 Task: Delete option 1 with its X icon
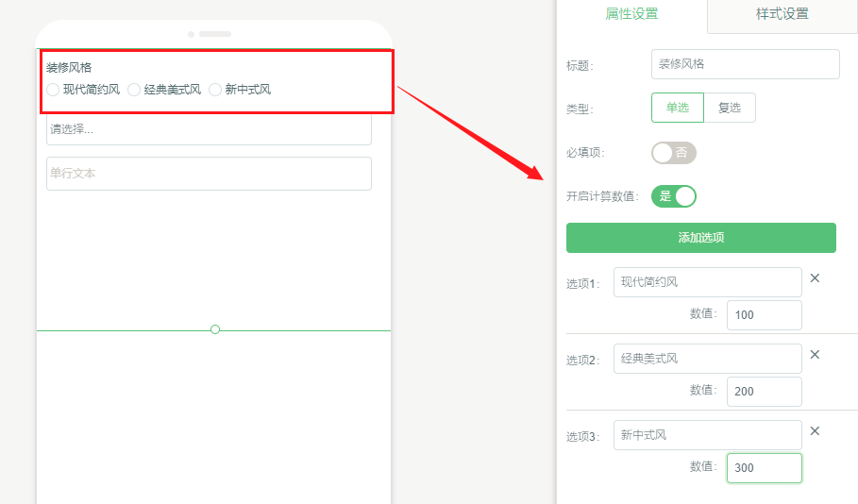coord(815,278)
